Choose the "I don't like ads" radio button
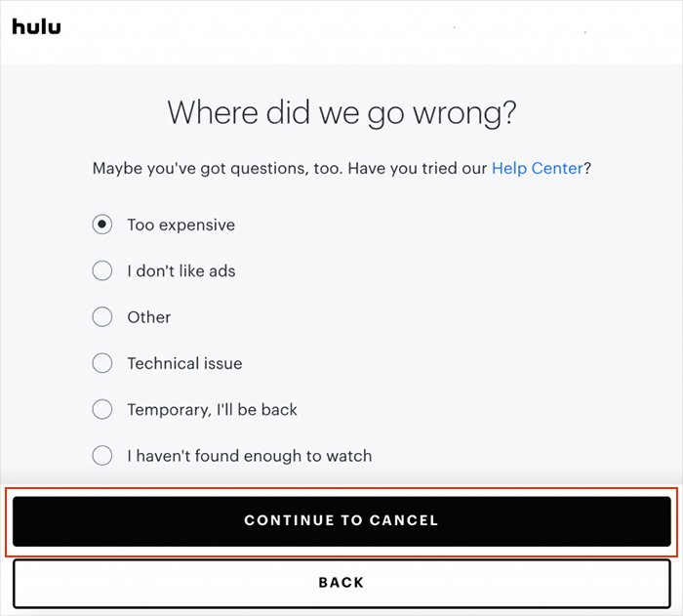 (102, 270)
